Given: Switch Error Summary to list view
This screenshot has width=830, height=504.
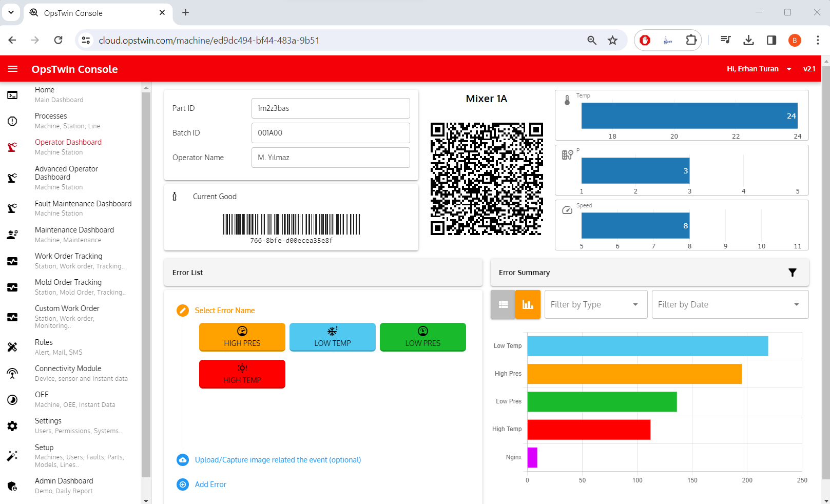Looking at the screenshot, I should tap(503, 304).
